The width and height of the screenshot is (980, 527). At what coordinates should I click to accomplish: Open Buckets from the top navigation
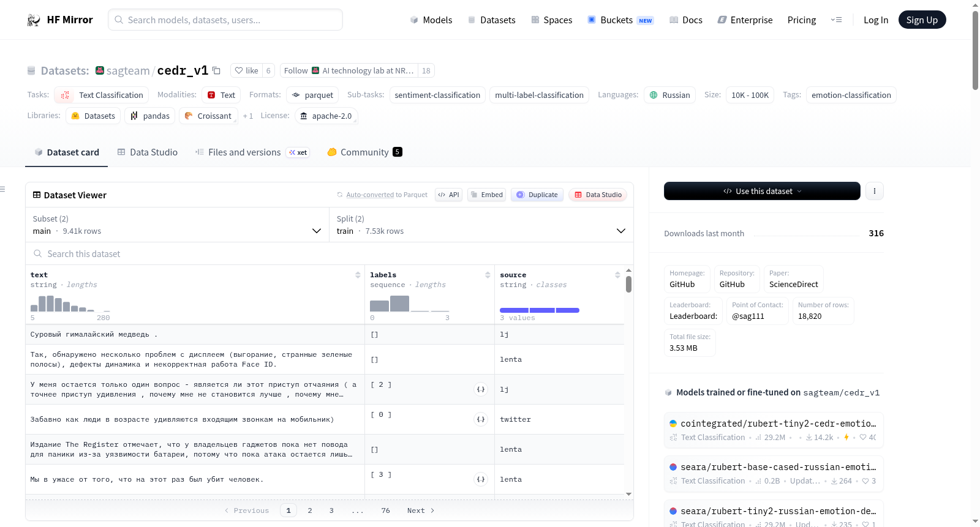[620, 20]
